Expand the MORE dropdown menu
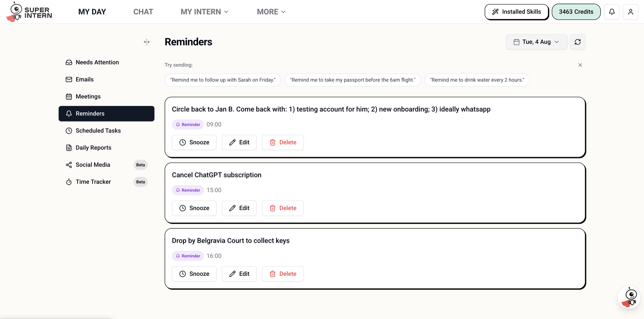644x319 pixels. 271,12
